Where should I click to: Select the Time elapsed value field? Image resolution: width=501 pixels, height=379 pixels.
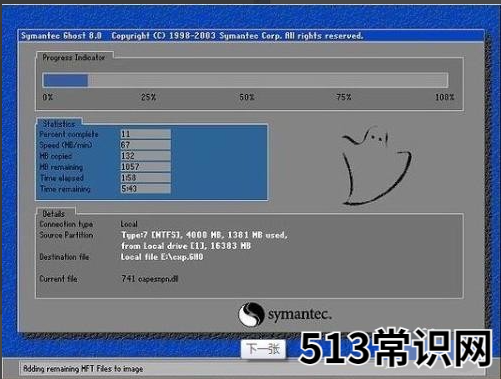[x=146, y=178]
